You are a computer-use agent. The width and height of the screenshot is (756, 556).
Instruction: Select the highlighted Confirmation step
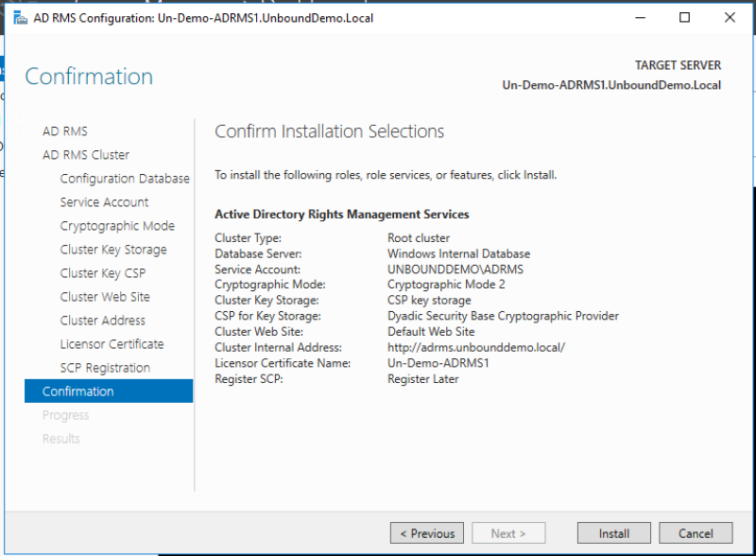click(109, 391)
